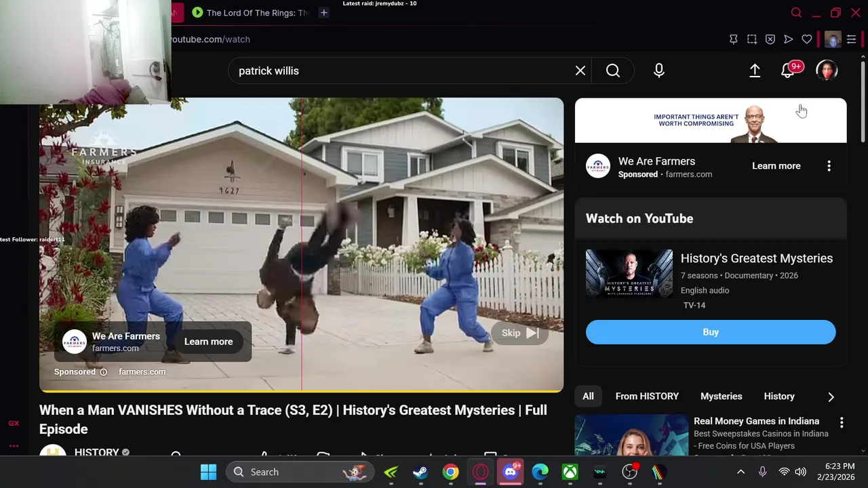Start voice search with the microphone
Viewport: 868px width, 488px height.
tap(659, 70)
